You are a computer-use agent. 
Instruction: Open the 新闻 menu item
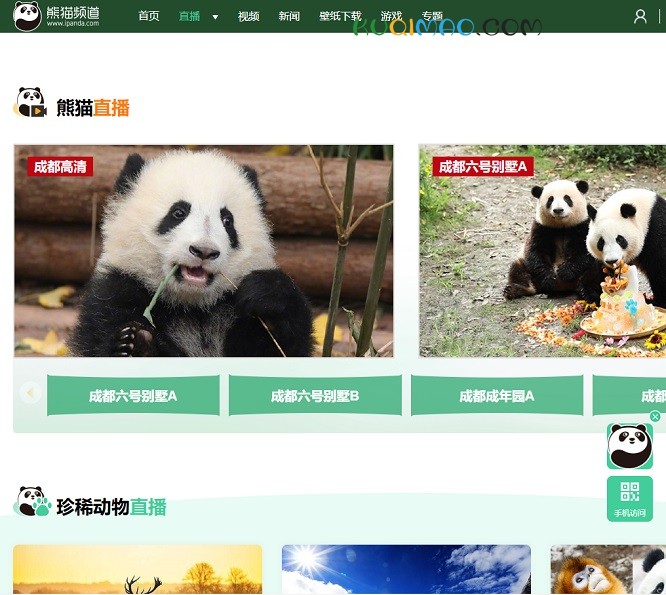[x=289, y=16]
